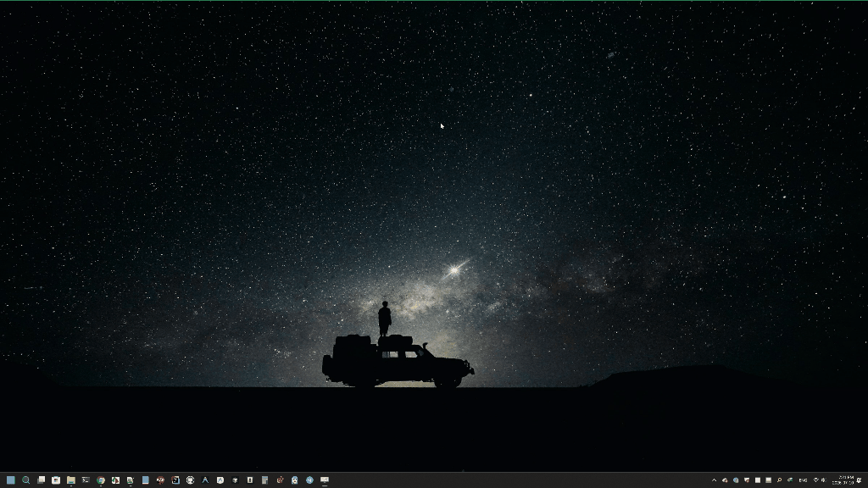The image size is (868, 488).
Task: Open the clock and date calendar
Action: tap(843, 480)
